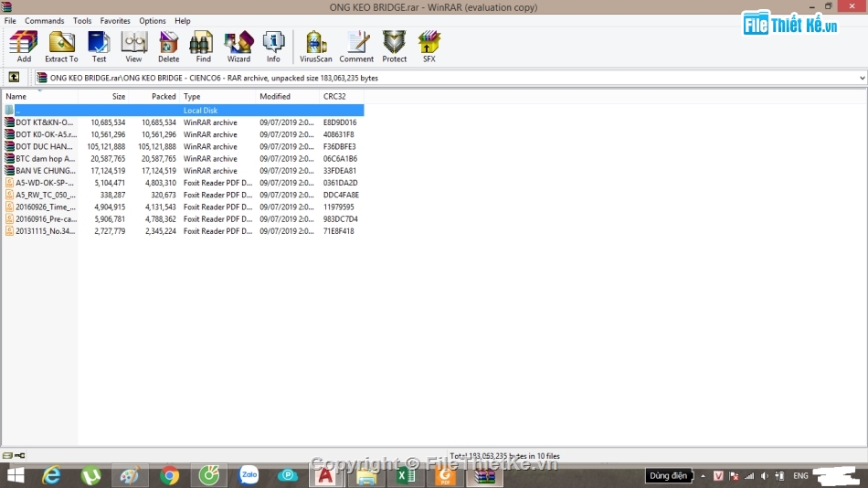The height and width of the screenshot is (488, 868).
Task: Click the packed value 4,803,310
Action: point(161,183)
